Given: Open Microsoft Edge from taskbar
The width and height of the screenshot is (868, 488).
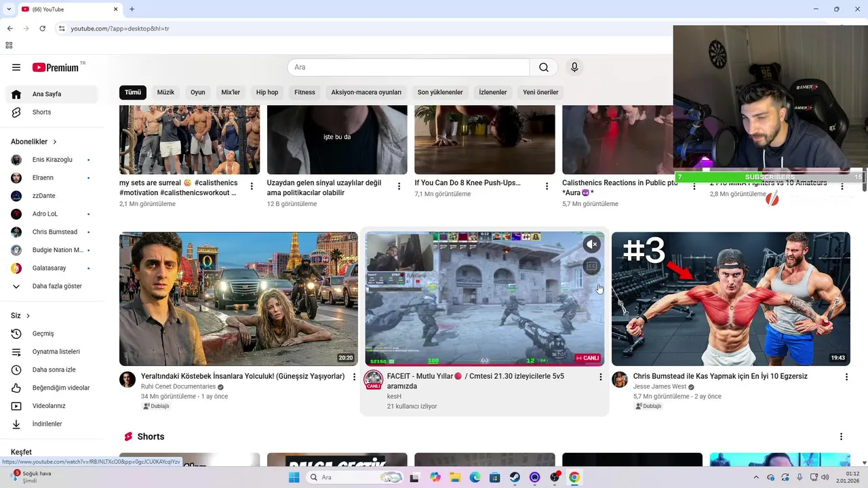Looking at the screenshot, I should pyautogui.click(x=475, y=477).
